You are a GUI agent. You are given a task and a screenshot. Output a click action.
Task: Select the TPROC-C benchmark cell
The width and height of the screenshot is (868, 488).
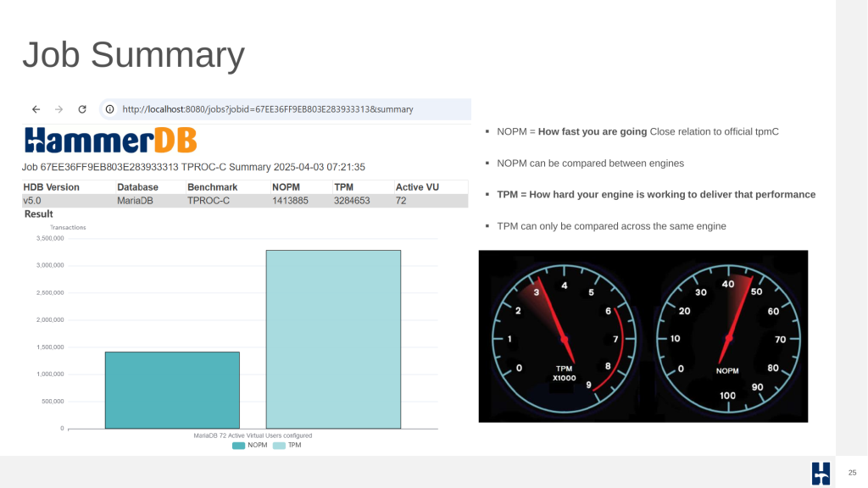point(209,201)
